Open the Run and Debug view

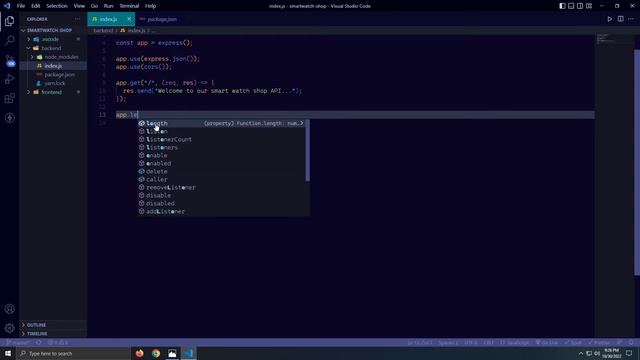(9, 79)
